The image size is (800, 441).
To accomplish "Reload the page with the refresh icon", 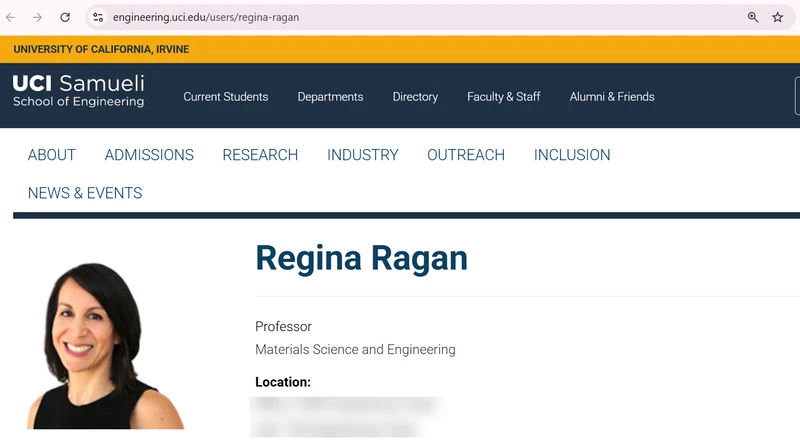I will coord(65,17).
